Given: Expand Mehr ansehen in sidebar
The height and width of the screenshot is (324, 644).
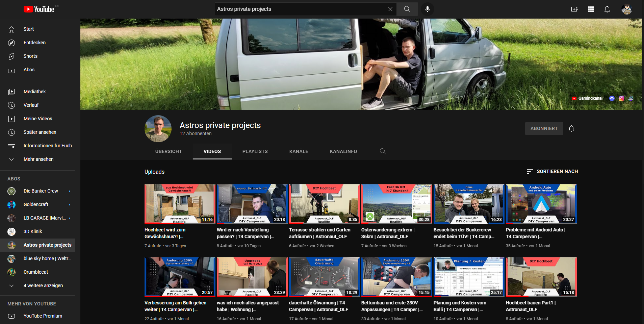Looking at the screenshot, I should pos(38,159).
